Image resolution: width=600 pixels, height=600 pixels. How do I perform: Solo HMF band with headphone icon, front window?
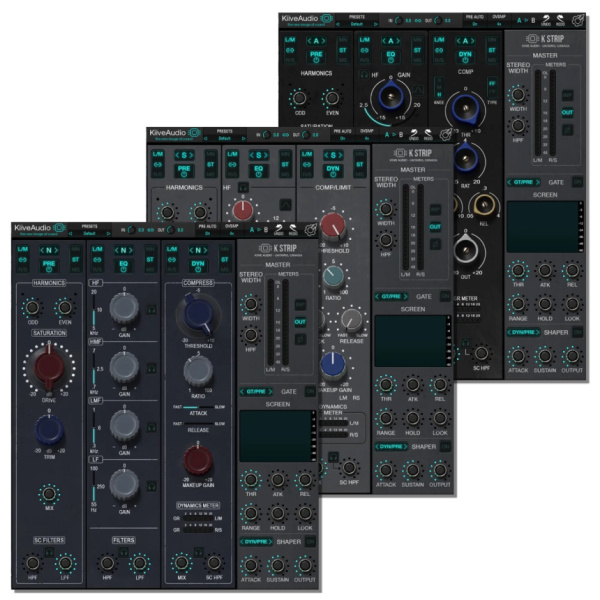click(x=152, y=368)
